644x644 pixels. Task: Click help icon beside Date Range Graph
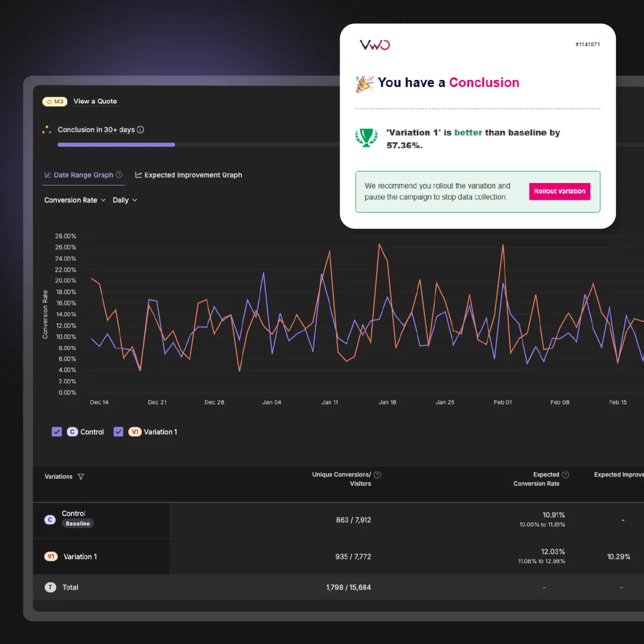[x=119, y=175]
